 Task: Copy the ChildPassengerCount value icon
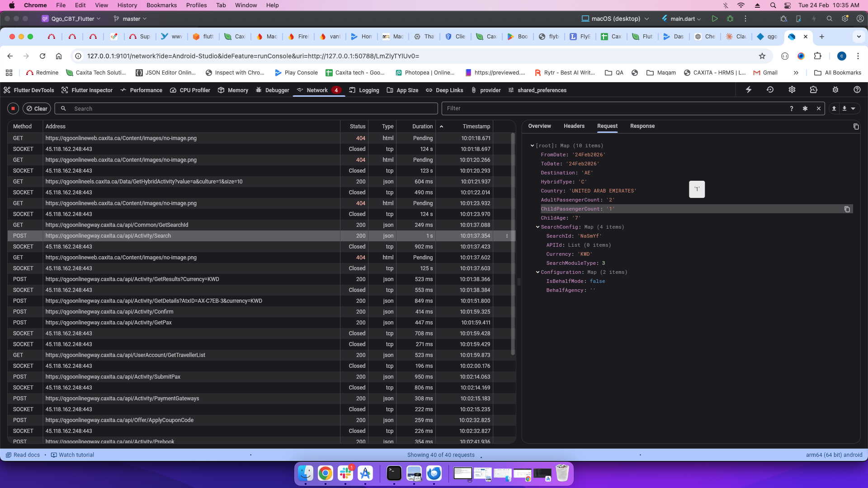tap(847, 209)
